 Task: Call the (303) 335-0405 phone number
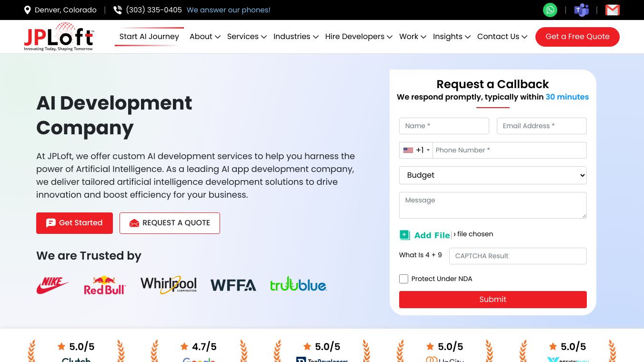154,10
